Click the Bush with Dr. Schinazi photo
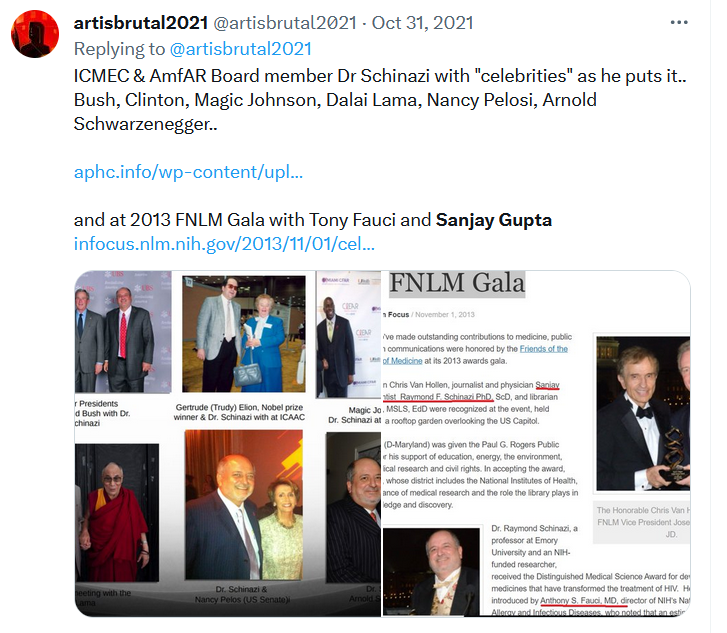Image resolution: width=727 pixels, height=633 pixels. (123, 332)
